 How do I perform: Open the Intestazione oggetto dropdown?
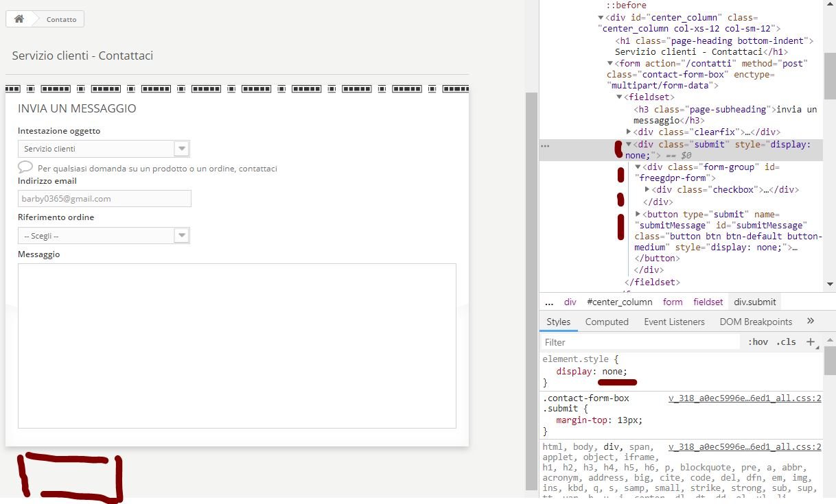pos(104,149)
